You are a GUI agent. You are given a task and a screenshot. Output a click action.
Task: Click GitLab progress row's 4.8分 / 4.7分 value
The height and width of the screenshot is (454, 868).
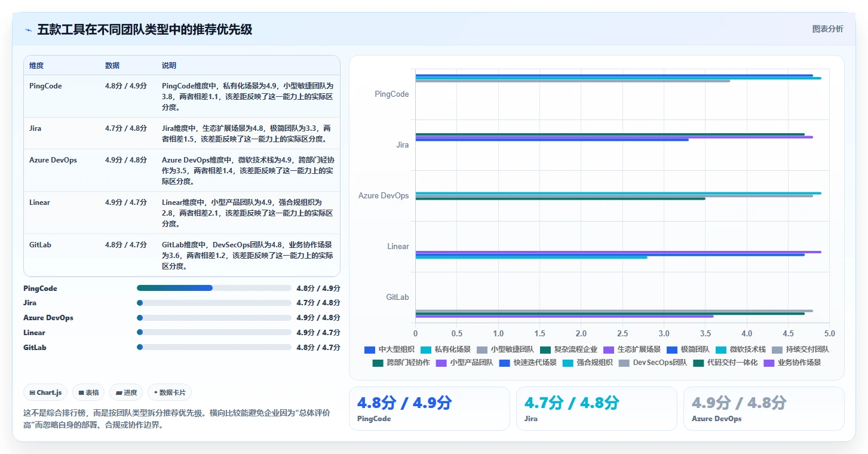click(318, 348)
